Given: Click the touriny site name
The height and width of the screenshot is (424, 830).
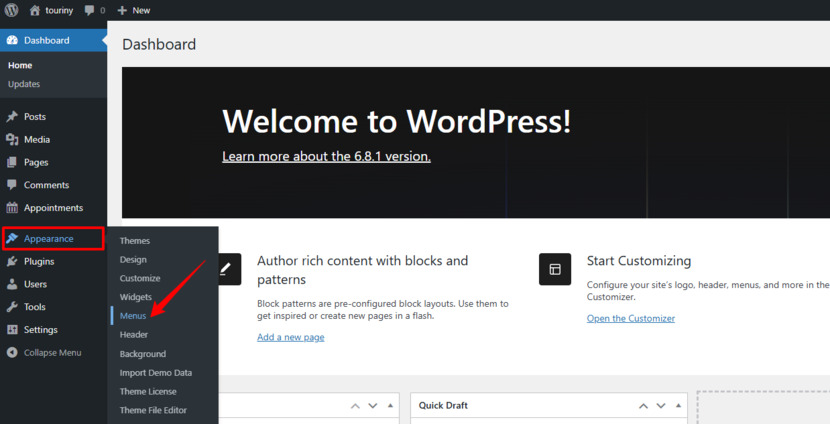Looking at the screenshot, I should click(59, 10).
